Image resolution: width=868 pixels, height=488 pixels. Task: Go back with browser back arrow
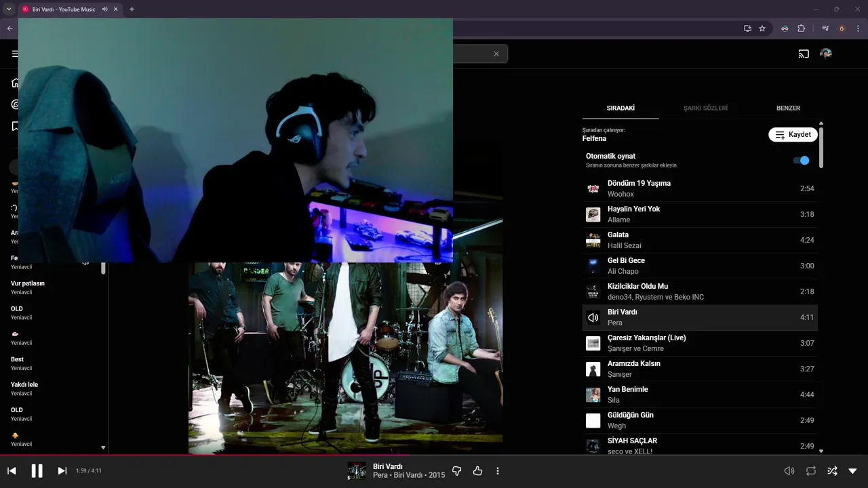click(9, 28)
